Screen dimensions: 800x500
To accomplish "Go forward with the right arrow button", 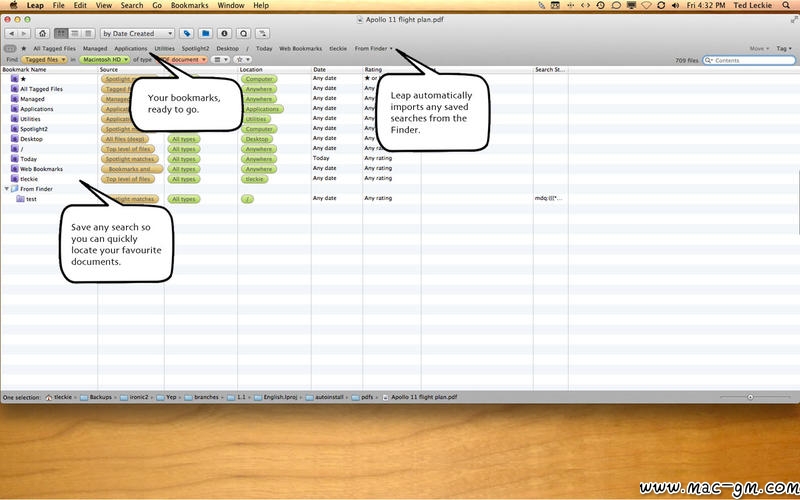I will click(24, 33).
